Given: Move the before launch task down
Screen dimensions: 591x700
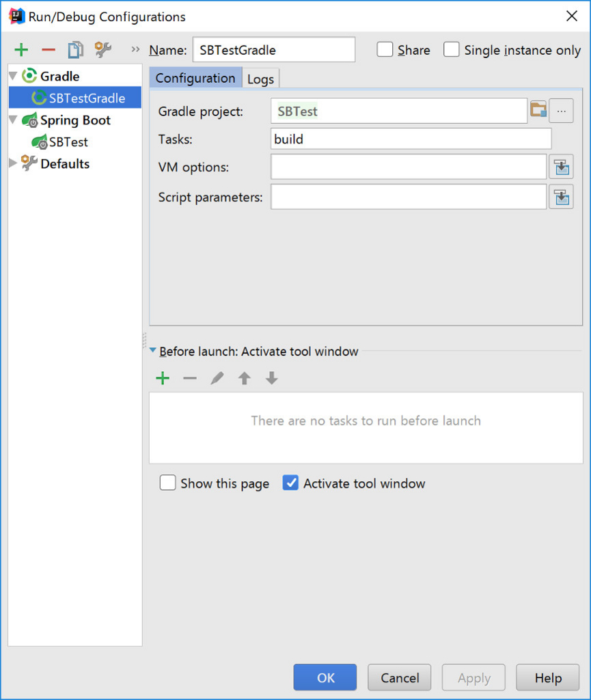Looking at the screenshot, I should [x=272, y=378].
